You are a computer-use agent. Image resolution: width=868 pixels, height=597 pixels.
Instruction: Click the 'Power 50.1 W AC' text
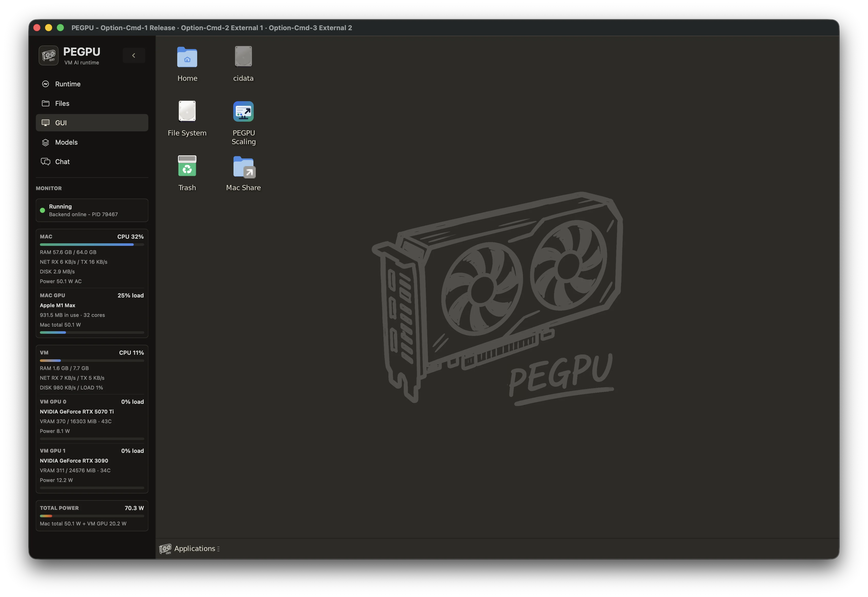pyautogui.click(x=61, y=281)
